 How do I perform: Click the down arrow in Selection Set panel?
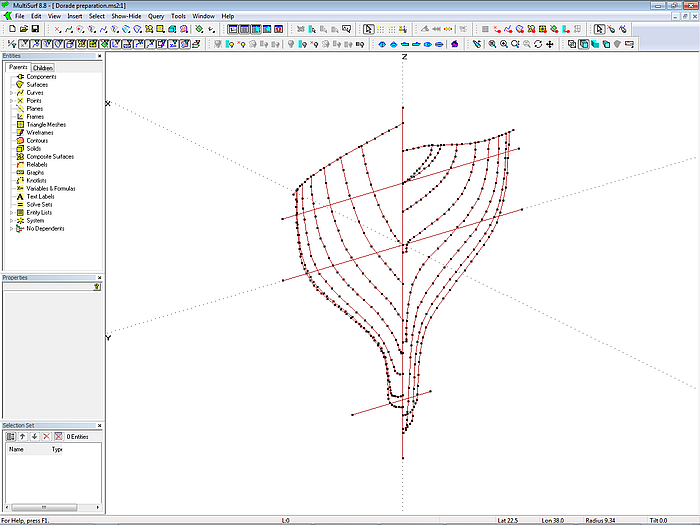click(34, 436)
